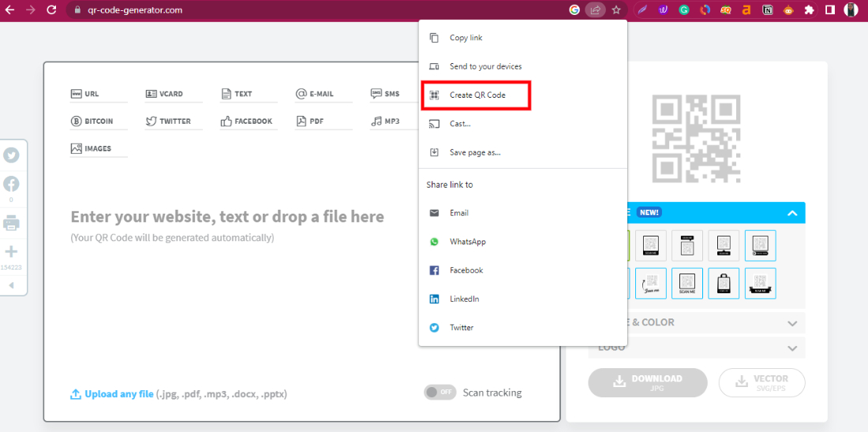Pick frame with black SCAN ME footer

click(x=650, y=246)
